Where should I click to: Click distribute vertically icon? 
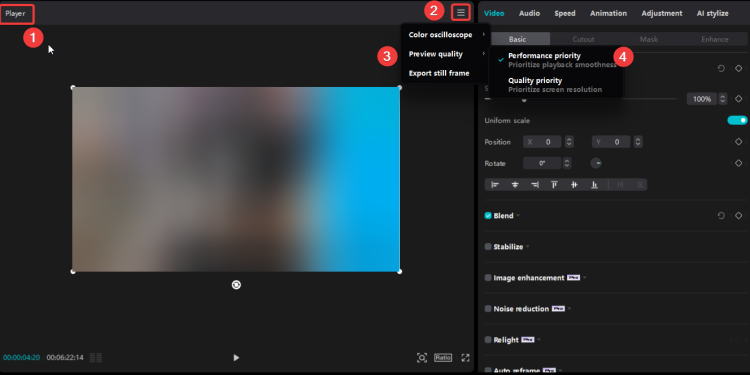(640, 185)
